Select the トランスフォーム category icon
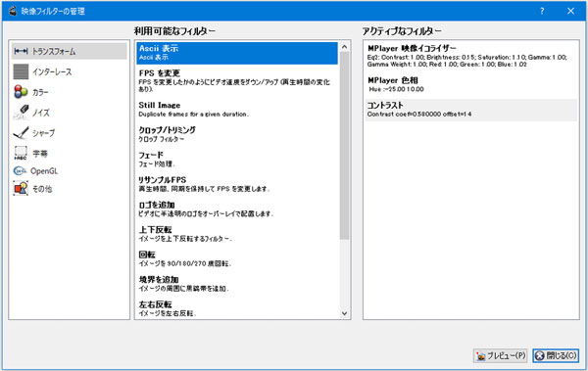This screenshot has width=588, height=371. [21, 51]
